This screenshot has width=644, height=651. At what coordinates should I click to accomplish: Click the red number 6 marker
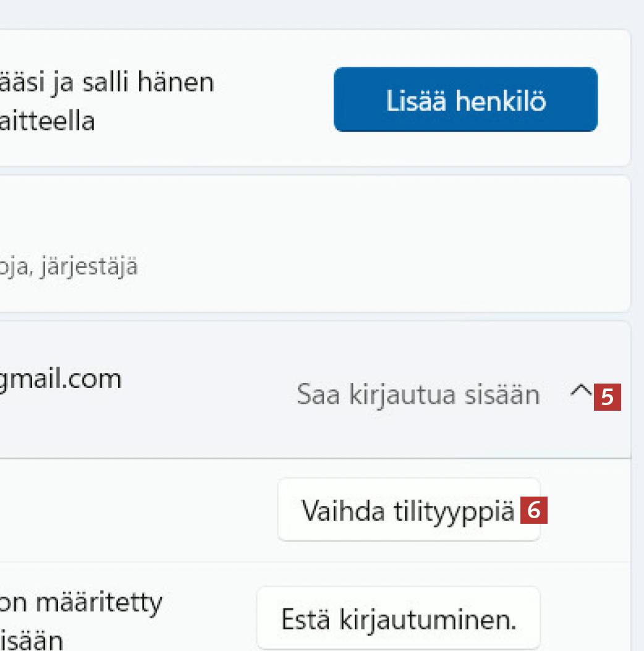(x=535, y=511)
